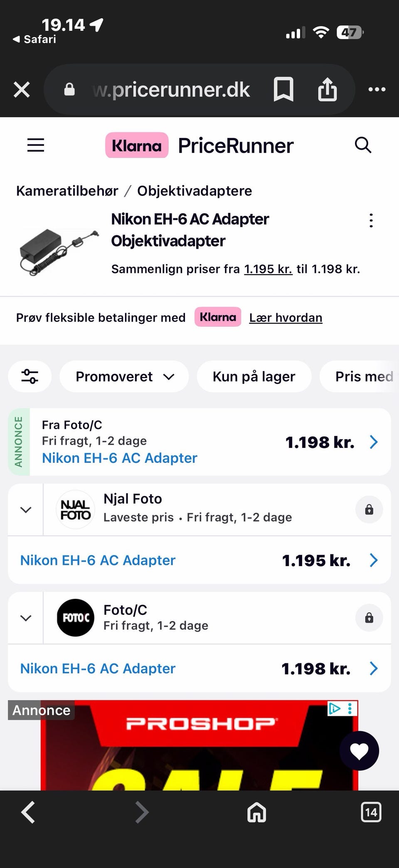Viewport: 399px width, 868px height.
Task: Tap the Nikon EH-6 product thumbnail
Action: pyautogui.click(x=58, y=250)
